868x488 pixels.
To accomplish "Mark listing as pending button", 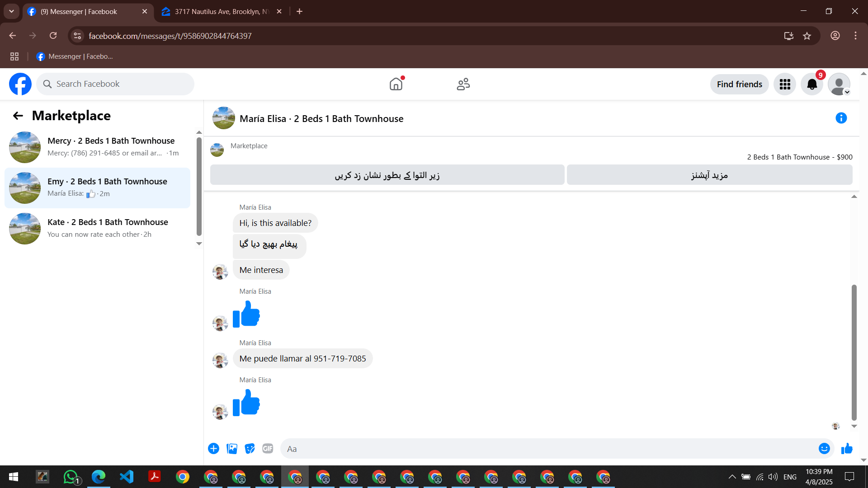I will [x=387, y=175].
